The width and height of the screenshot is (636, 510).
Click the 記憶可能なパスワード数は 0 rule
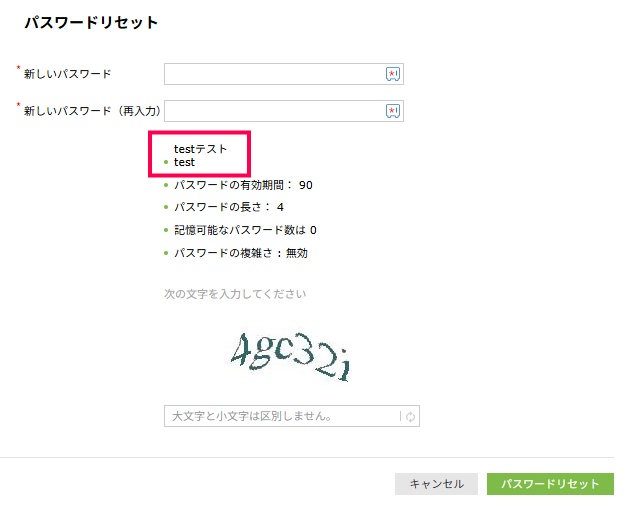tap(245, 230)
